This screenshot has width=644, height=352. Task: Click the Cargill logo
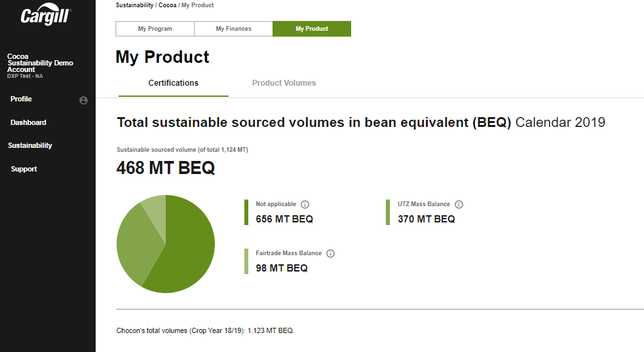tap(46, 16)
